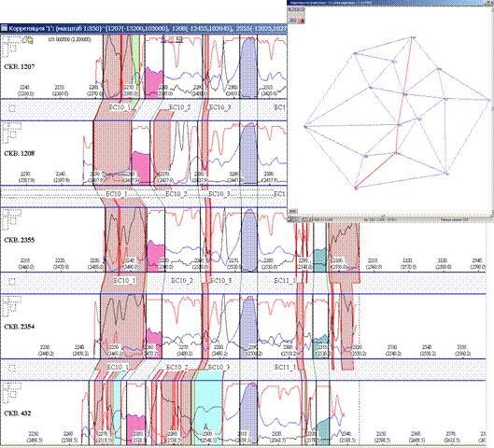Select the СКВ. 1208 well label
The image size is (494, 448).
20,153
